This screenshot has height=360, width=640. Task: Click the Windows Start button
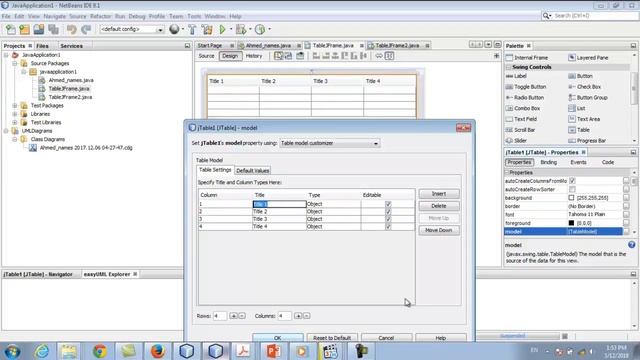tap(12, 351)
